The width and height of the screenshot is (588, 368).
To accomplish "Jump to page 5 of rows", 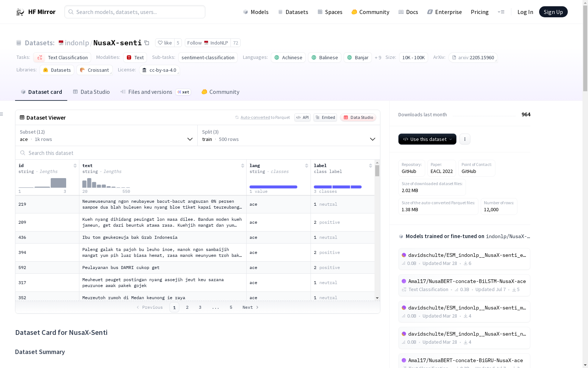I will (x=231, y=307).
